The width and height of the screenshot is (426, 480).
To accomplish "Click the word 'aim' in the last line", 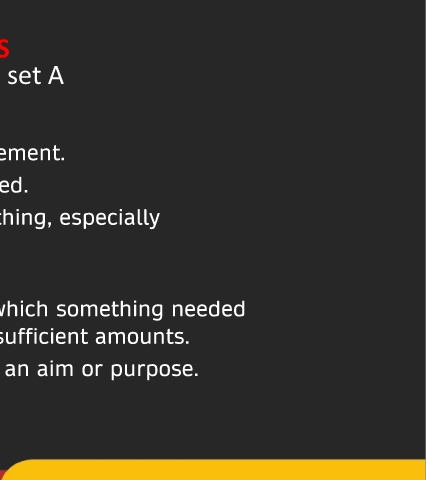I will 55,369.
